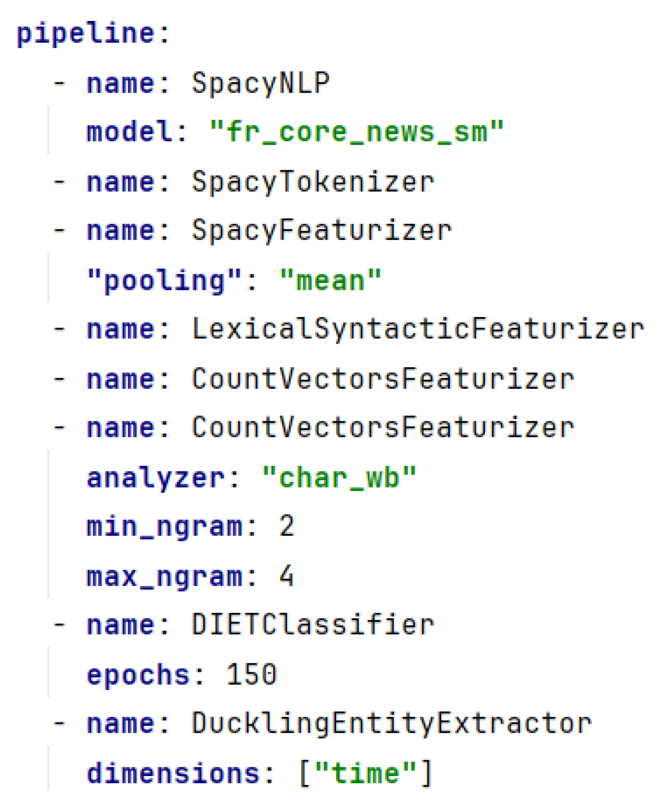Select the SpacyTokenizer component name
663x812 pixels.
tap(312, 182)
